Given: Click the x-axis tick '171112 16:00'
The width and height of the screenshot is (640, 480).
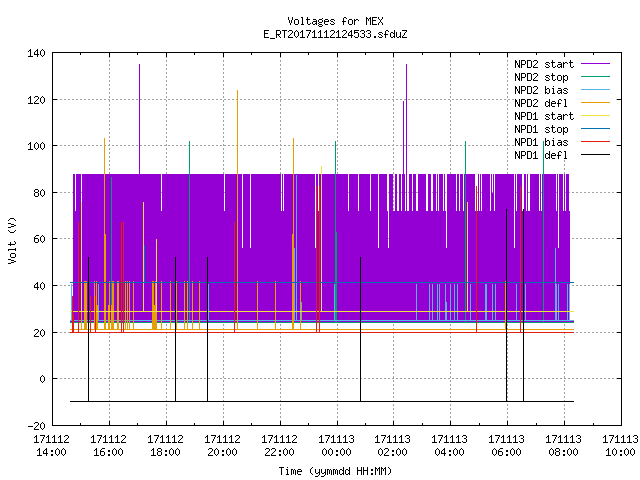Looking at the screenshot, I should coord(109,446).
